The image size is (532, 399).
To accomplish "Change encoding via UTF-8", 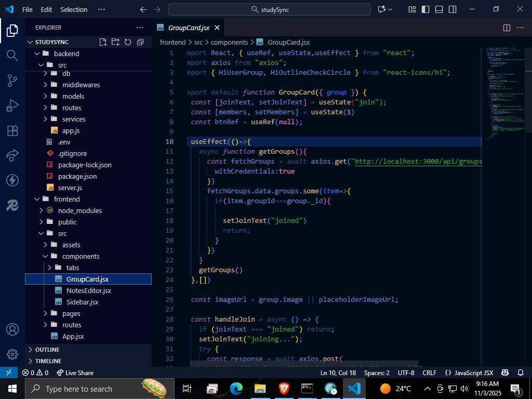I will (x=406, y=373).
